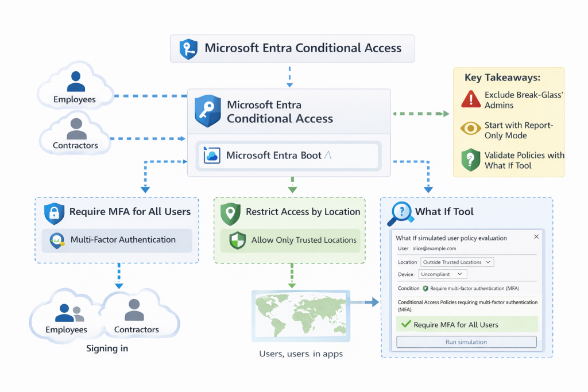
Task: Click the red warning triangle icon
Action: click(471, 99)
